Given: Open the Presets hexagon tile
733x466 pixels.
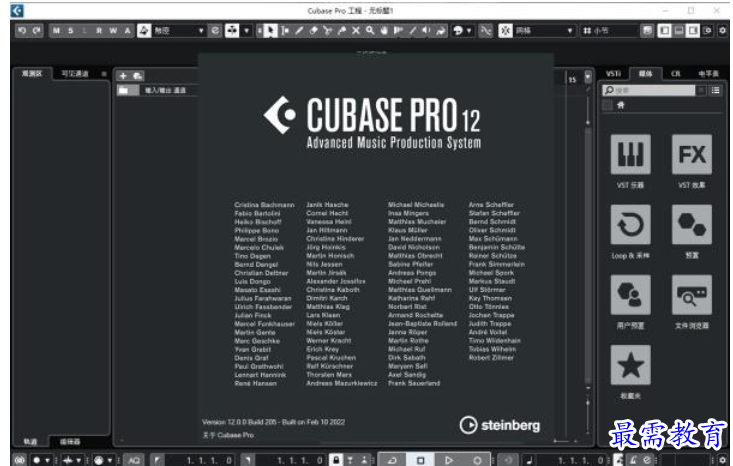Looking at the screenshot, I should pyautogui.click(x=692, y=224).
